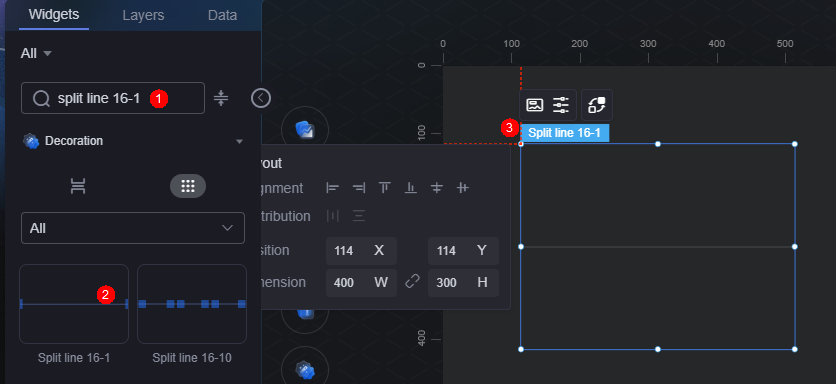Click the bottom-left resize handle
This screenshot has height=384, width=836.
(521, 349)
